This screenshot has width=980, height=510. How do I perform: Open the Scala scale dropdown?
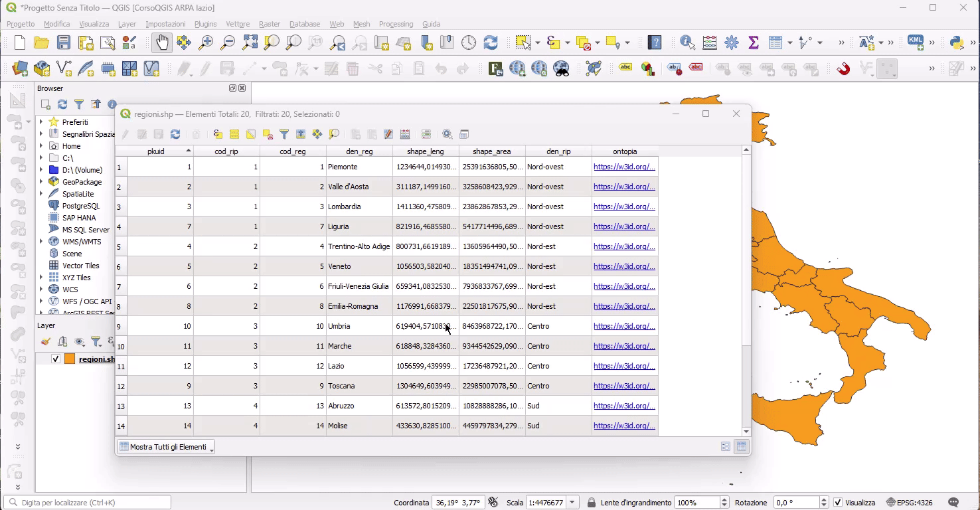(572, 503)
